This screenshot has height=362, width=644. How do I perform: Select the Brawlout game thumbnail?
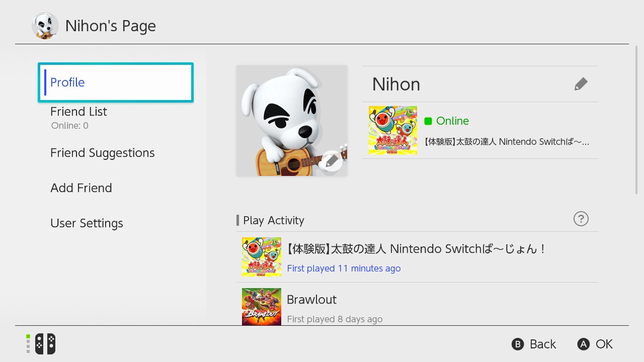(262, 307)
